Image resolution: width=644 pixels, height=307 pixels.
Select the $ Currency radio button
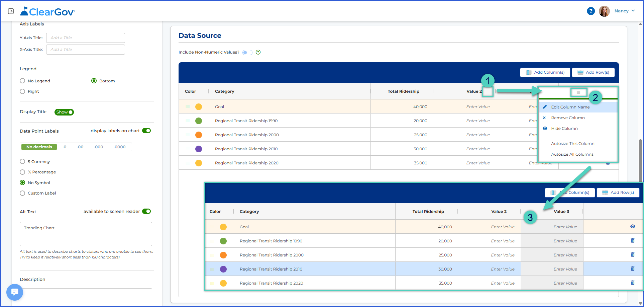coord(22,161)
